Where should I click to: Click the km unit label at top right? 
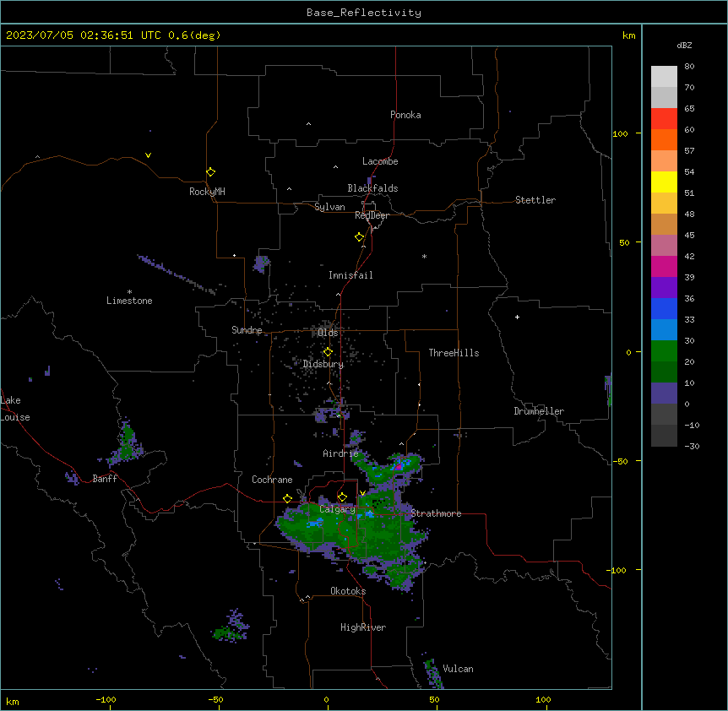(x=628, y=35)
